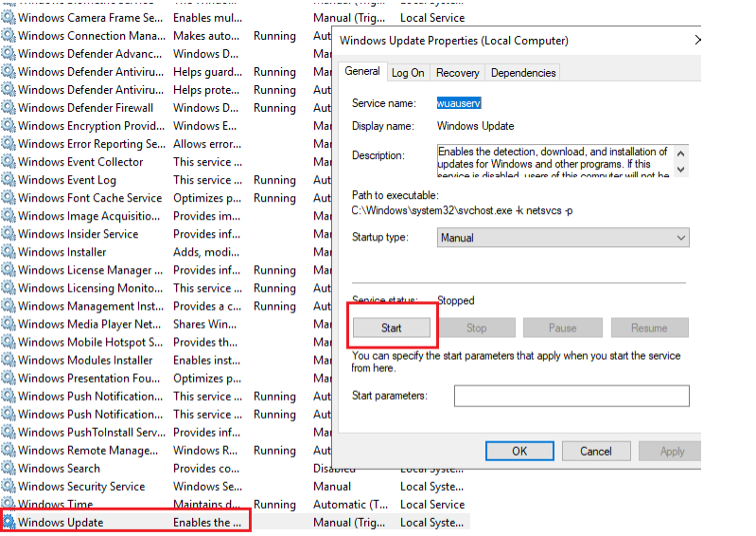Click the 'Stopped' service status text
Screen dimensions: 756x536
pyautogui.click(x=456, y=300)
